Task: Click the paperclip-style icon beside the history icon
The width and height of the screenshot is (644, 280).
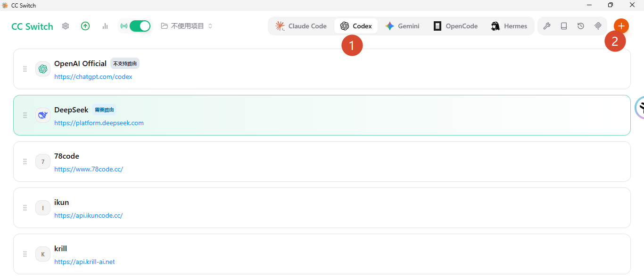Action: [x=598, y=26]
